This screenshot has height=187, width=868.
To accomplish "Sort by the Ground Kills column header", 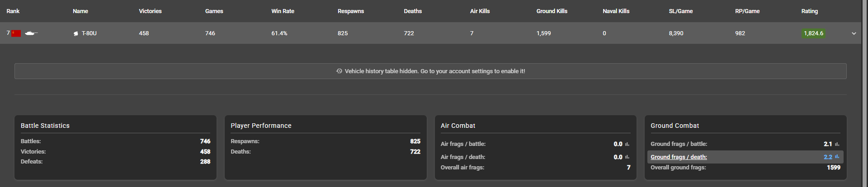I will click(552, 11).
